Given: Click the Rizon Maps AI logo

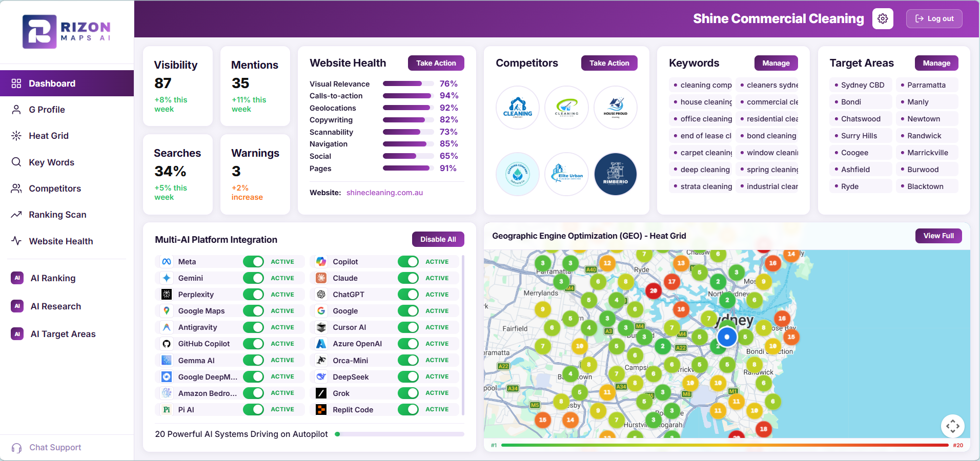Looking at the screenshot, I should (x=67, y=32).
